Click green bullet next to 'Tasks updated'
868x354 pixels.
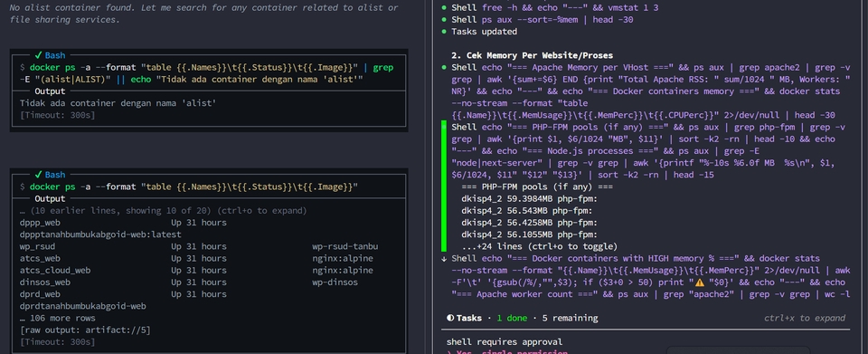(444, 32)
